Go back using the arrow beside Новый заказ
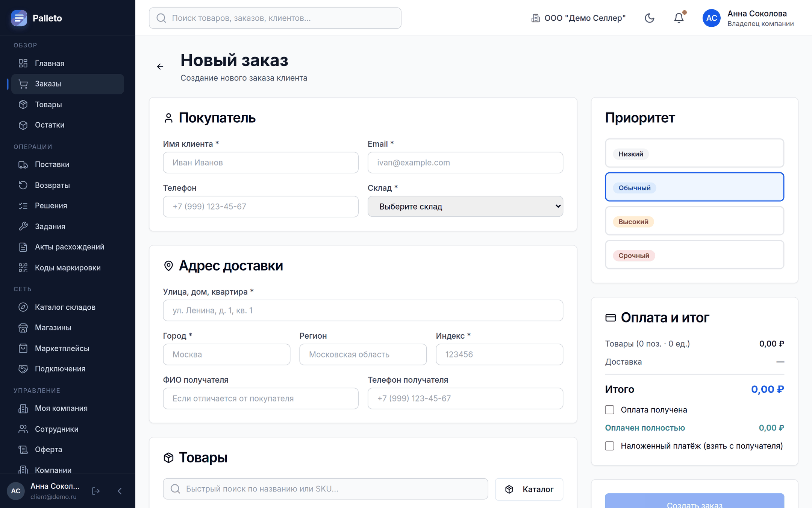The image size is (812, 508). (160, 67)
